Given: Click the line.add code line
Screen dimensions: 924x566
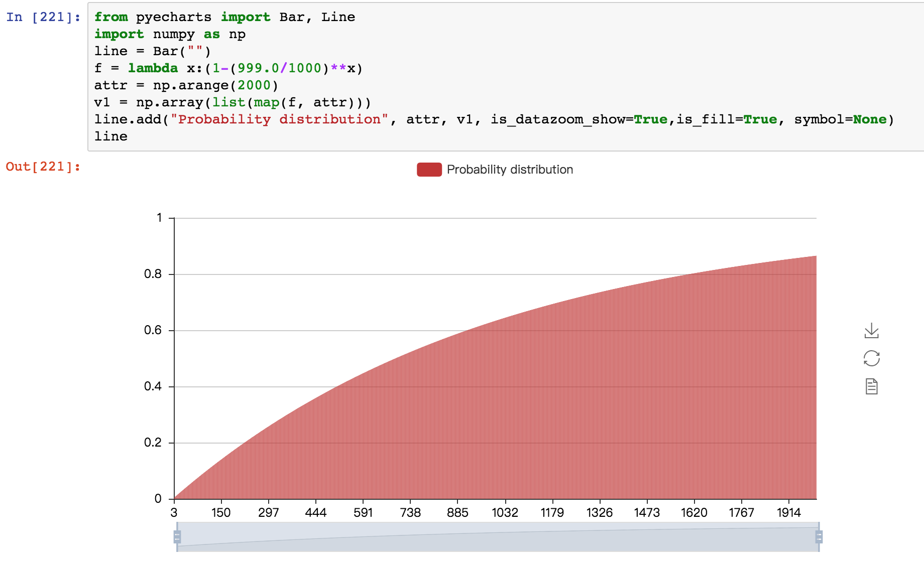Looking at the screenshot, I should coord(494,119).
